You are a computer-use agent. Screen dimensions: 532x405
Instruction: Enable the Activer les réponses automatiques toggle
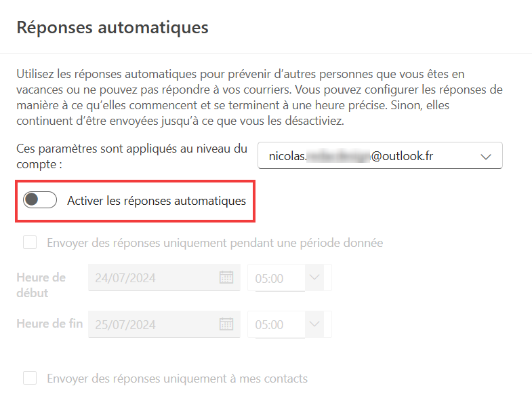(40, 199)
